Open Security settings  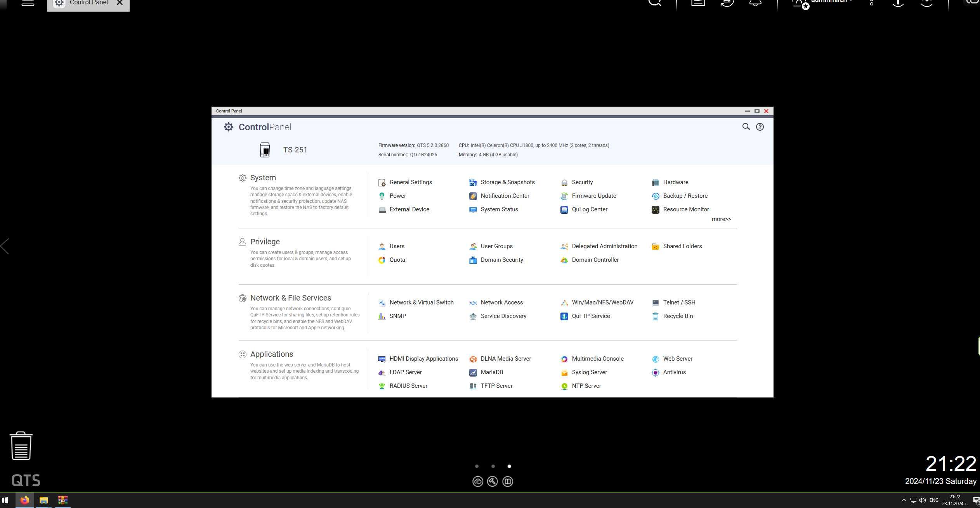(x=577, y=182)
